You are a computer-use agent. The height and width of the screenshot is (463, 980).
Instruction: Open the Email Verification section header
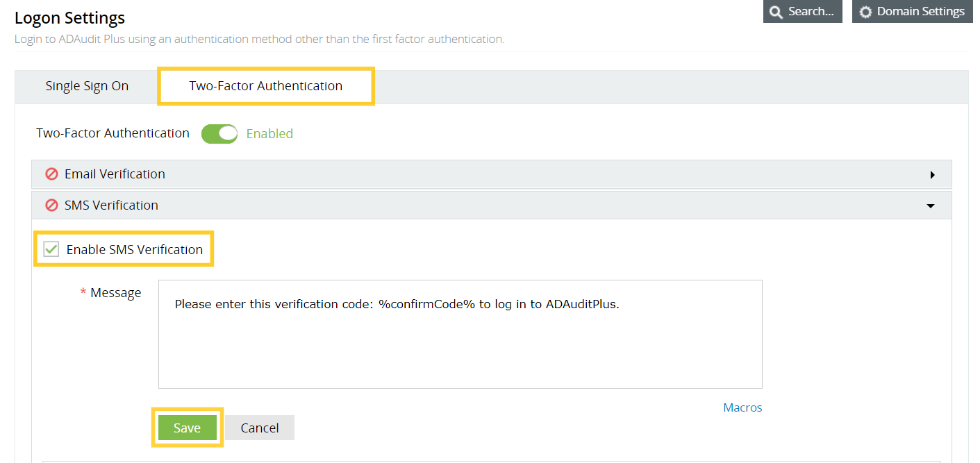[x=115, y=174]
